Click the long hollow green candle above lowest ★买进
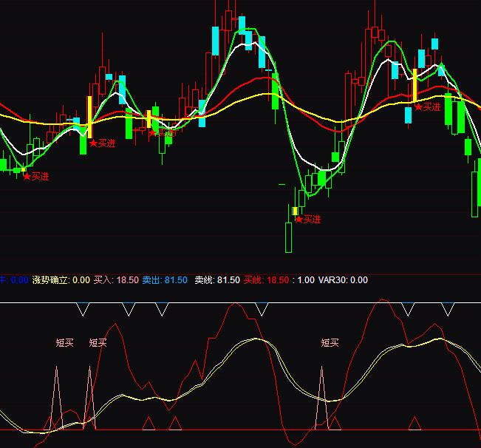This screenshot has height=448, width=481. pyautogui.click(x=288, y=237)
